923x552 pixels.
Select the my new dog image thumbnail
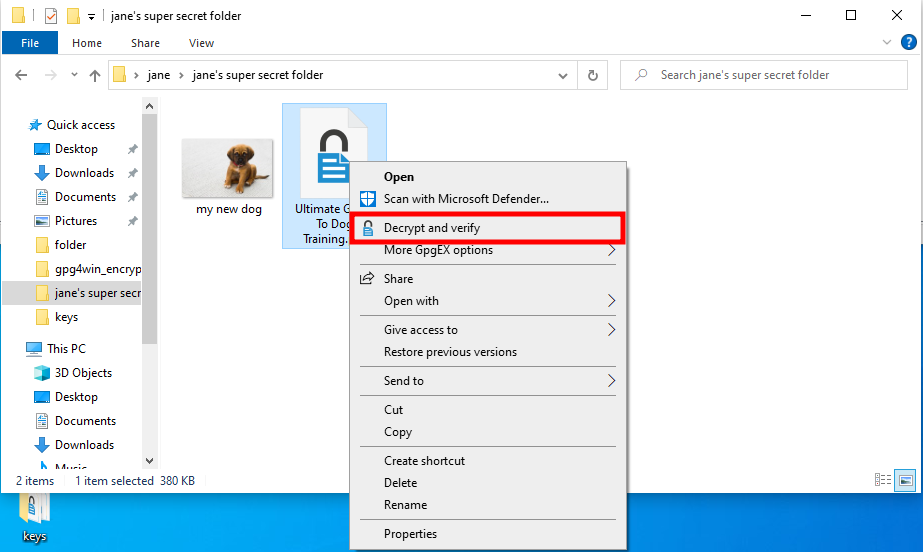[227, 168]
